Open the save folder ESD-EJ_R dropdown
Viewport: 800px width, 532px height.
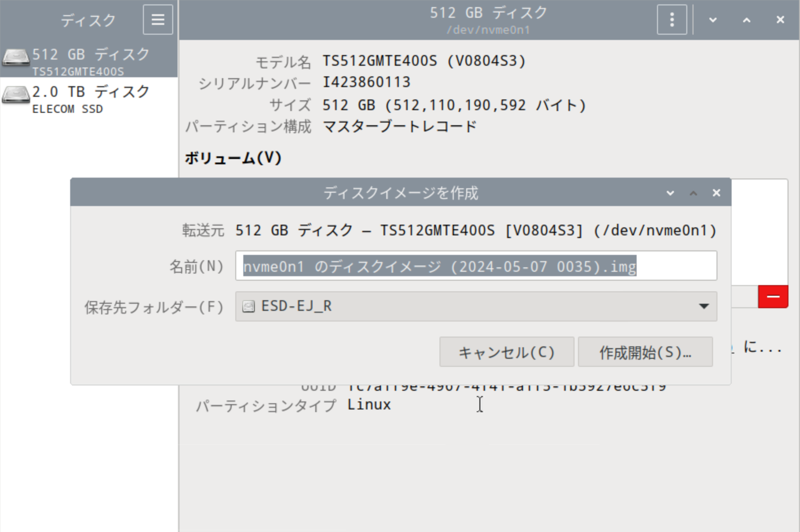[476, 306]
